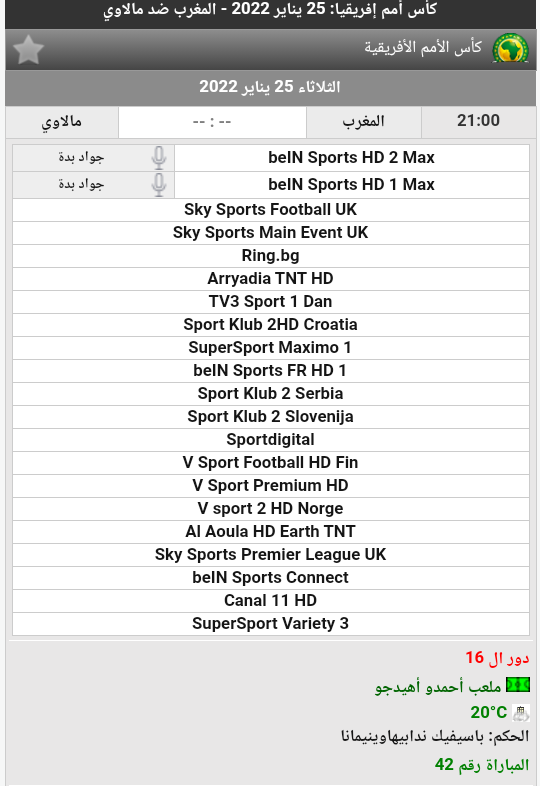Screen dimensions: 540x786
Task: Open beIN Sports Connect row
Action: coord(271,577)
